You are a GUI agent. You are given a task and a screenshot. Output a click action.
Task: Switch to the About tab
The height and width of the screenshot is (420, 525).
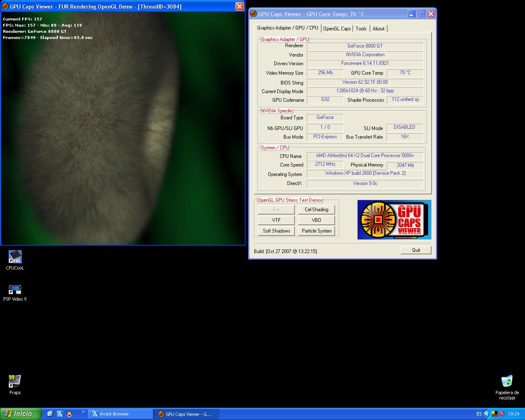[x=378, y=29]
